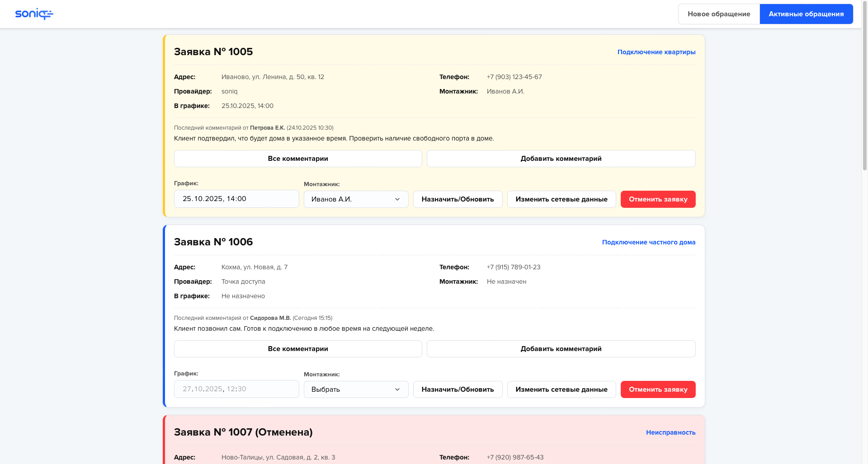Show all comments for request 1005

click(x=298, y=159)
